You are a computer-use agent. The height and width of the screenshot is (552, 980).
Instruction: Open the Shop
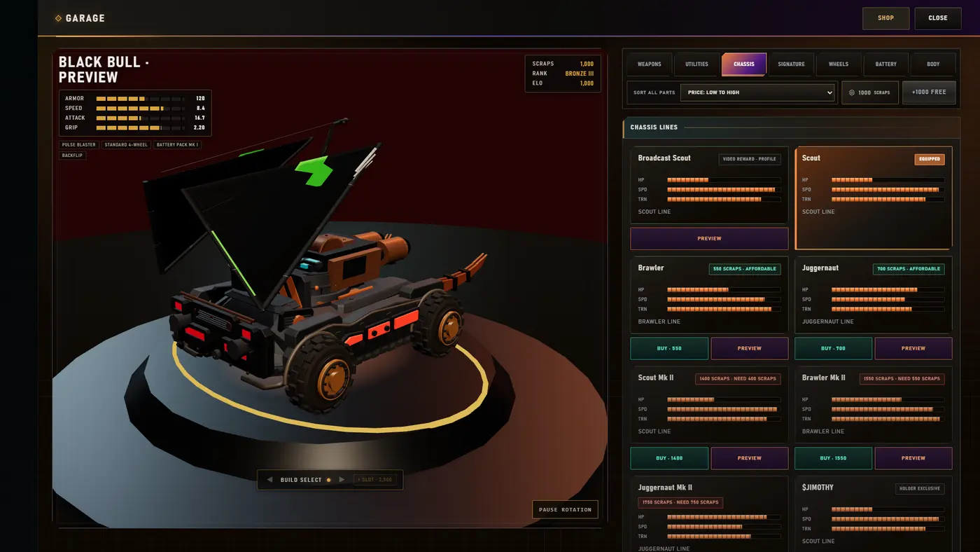coord(885,18)
